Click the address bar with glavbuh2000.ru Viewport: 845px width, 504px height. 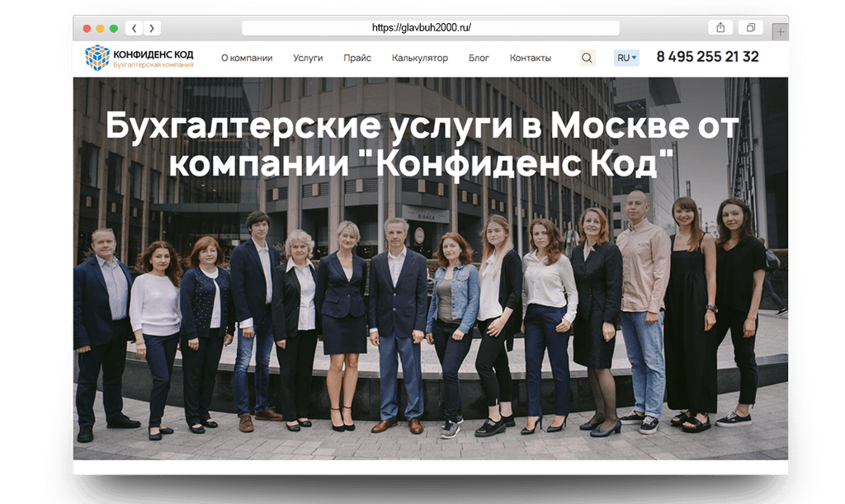pyautogui.click(x=431, y=28)
